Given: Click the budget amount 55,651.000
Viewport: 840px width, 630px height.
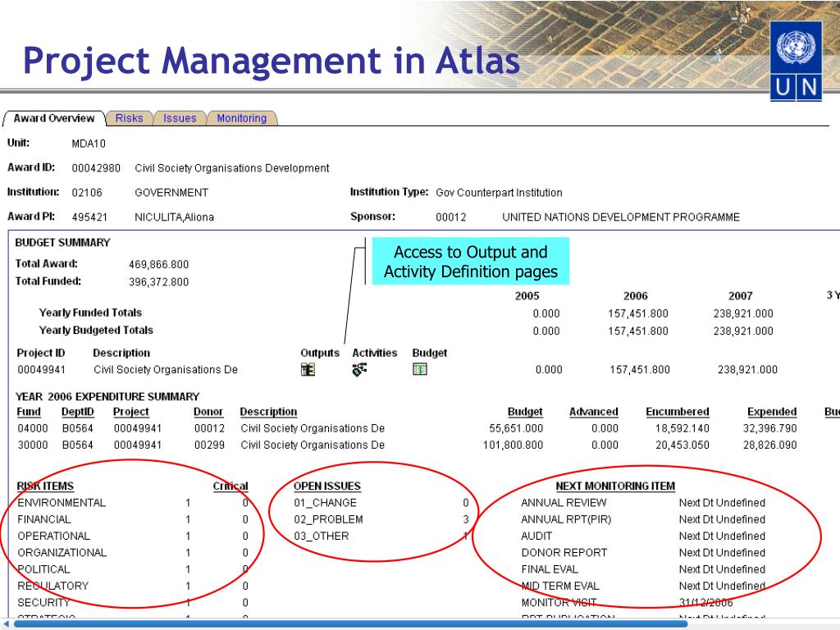Looking at the screenshot, I should (516, 428).
